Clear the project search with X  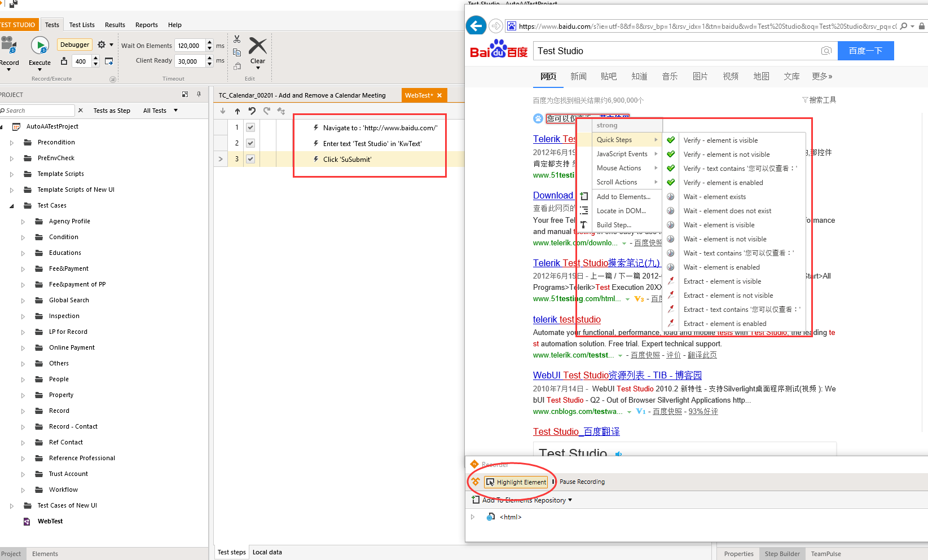[x=81, y=111]
